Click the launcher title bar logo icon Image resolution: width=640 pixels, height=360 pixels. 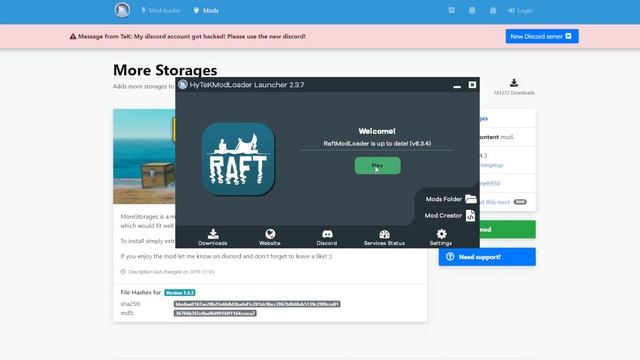click(x=182, y=84)
